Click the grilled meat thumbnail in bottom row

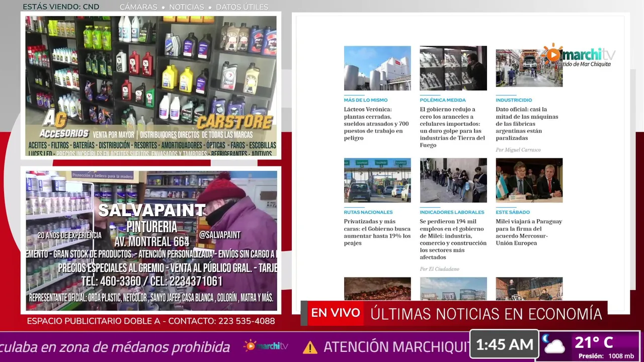[x=377, y=289]
